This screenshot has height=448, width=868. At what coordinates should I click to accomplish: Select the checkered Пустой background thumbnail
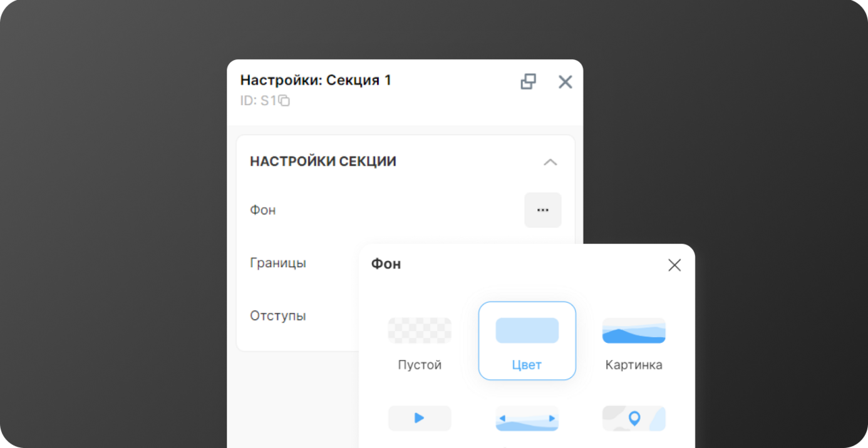point(420,330)
